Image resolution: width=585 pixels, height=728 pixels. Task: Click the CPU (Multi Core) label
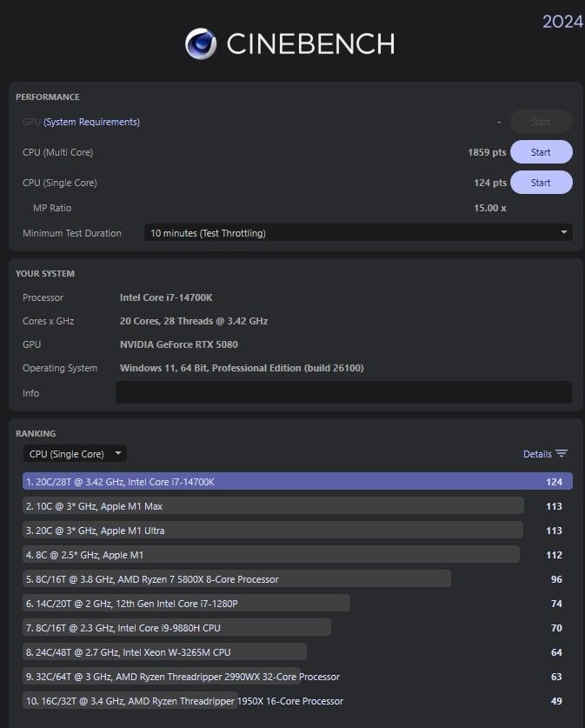coord(57,152)
